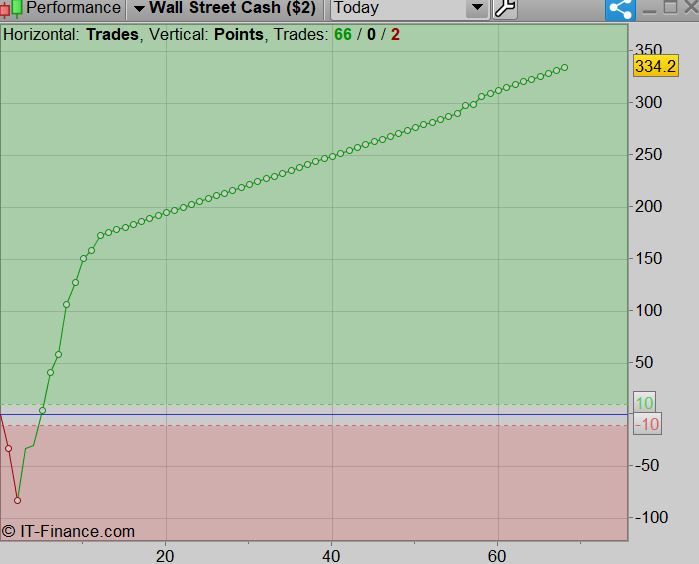Click the candlestick Performance icon
The image size is (699, 564).
click(11, 8)
